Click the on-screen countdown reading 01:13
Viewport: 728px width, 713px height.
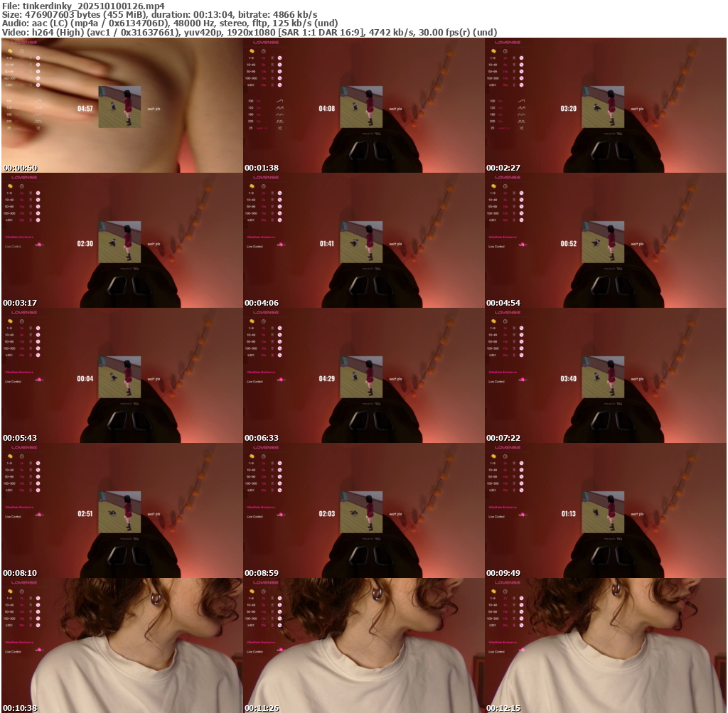tap(568, 514)
